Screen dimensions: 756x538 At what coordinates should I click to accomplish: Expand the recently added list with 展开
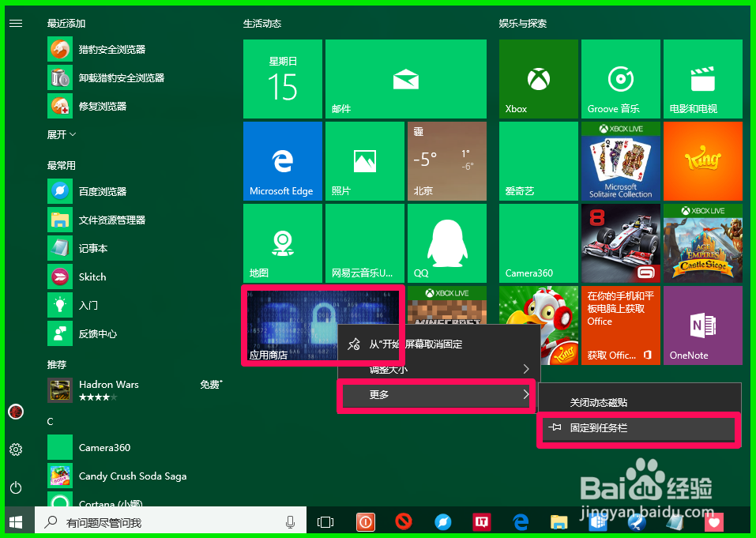click(x=62, y=134)
